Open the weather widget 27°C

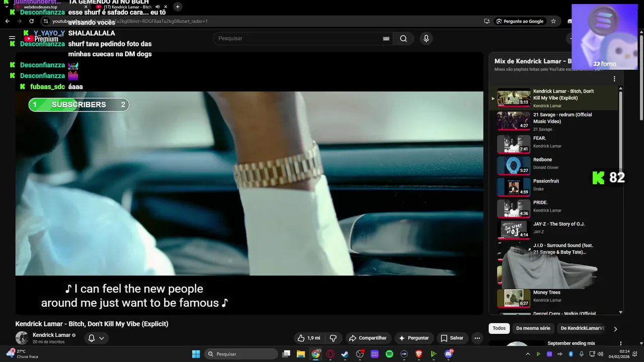pyautogui.click(x=22, y=354)
